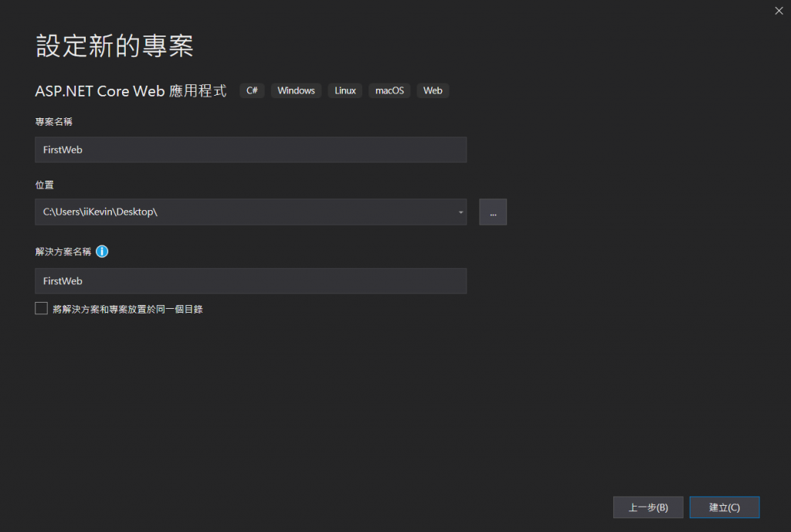Image resolution: width=791 pixels, height=532 pixels.
Task: Enable 將解決方案和專案放置於同一個目錄 checkbox
Action: coord(42,309)
